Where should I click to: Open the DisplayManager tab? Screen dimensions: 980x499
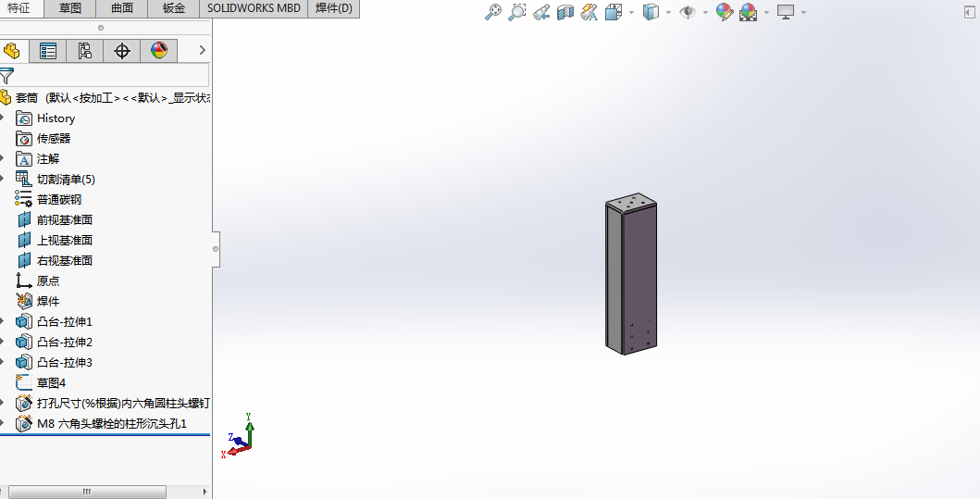point(159,51)
